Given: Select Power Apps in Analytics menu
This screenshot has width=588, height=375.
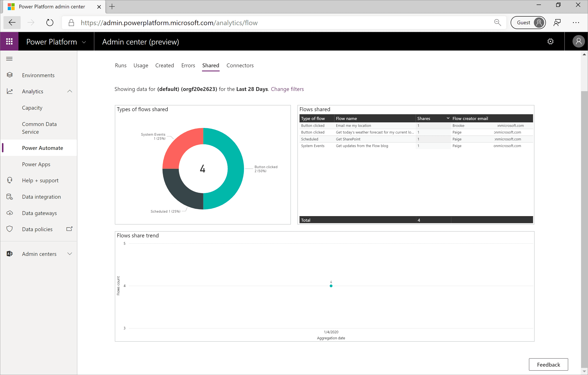Looking at the screenshot, I should point(36,164).
